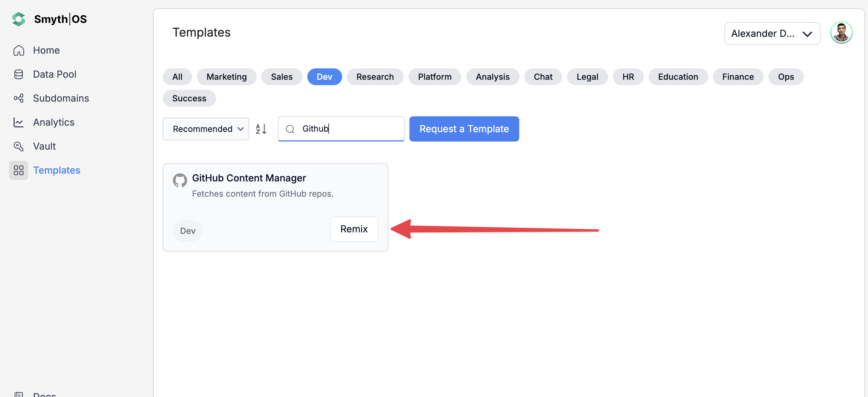Switch to the All category filter

coord(177,77)
